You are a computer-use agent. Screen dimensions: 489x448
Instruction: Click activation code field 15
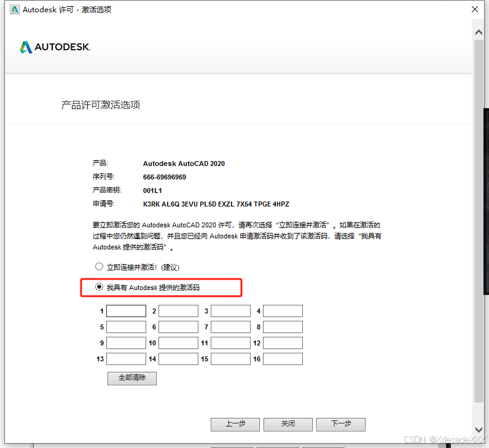230,359
